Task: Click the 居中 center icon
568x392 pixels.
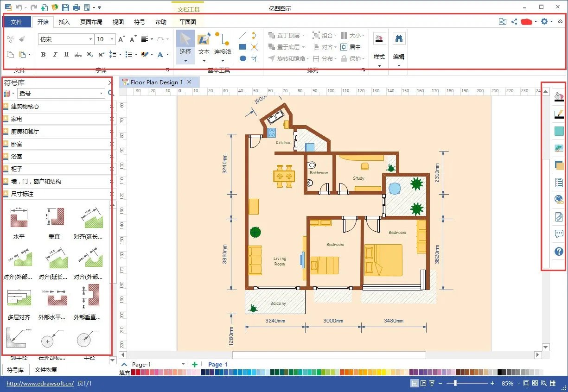Action: (351, 47)
